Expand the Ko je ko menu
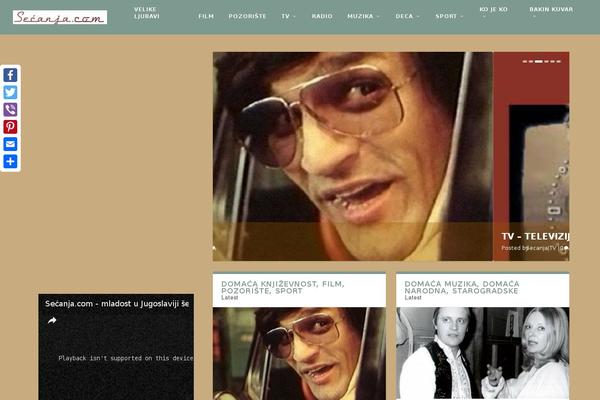Screen dimensions: 600x400 (x=493, y=12)
